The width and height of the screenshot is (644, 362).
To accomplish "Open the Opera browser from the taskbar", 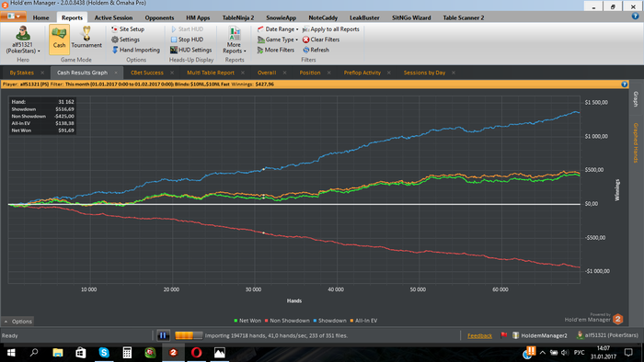I will tap(196, 353).
